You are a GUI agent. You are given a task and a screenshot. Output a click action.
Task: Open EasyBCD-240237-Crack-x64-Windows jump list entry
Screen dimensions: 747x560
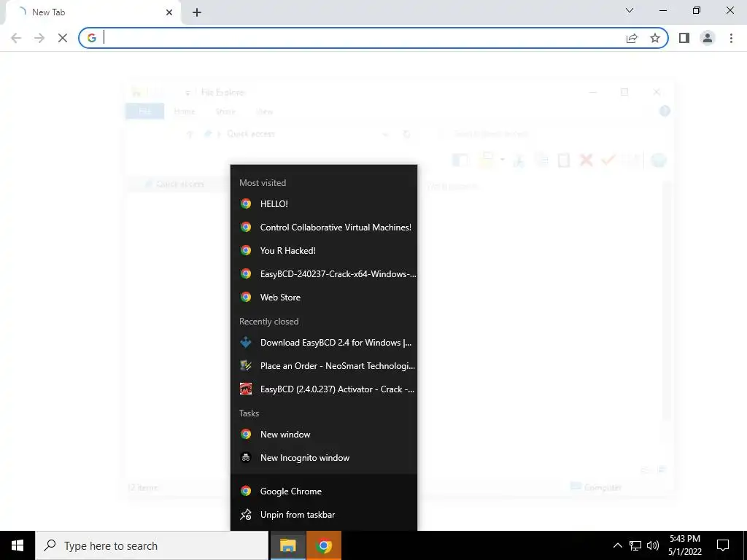[x=323, y=274]
